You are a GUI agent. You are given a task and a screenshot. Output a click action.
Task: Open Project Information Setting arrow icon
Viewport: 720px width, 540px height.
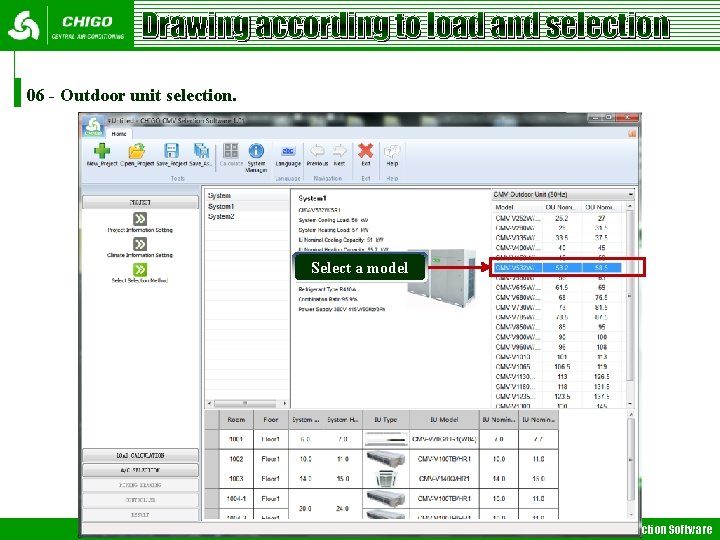point(140,219)
